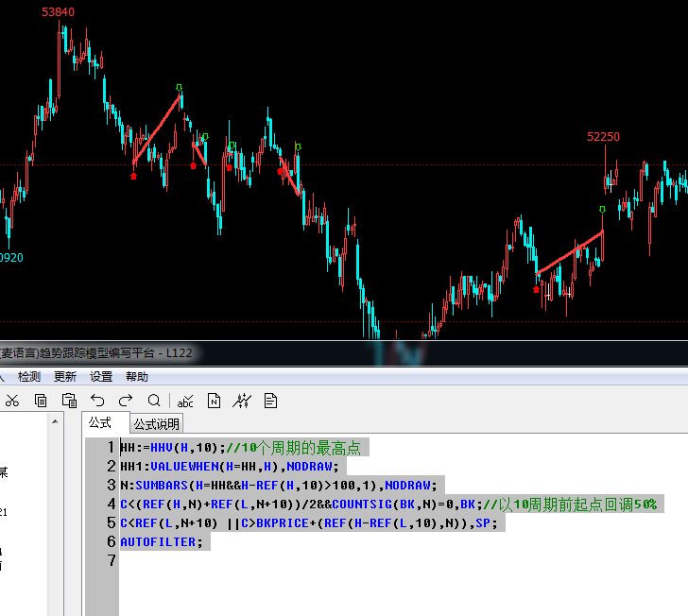This screenshot has width=688, height=616.
Task: Click the text document icon in toolbar
Action: 271,401
